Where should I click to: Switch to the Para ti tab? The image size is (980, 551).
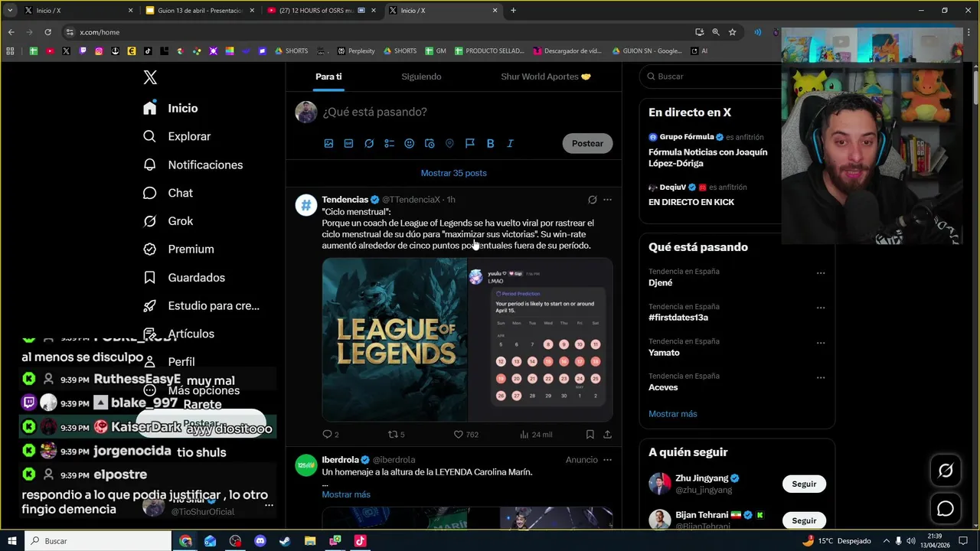328,77
